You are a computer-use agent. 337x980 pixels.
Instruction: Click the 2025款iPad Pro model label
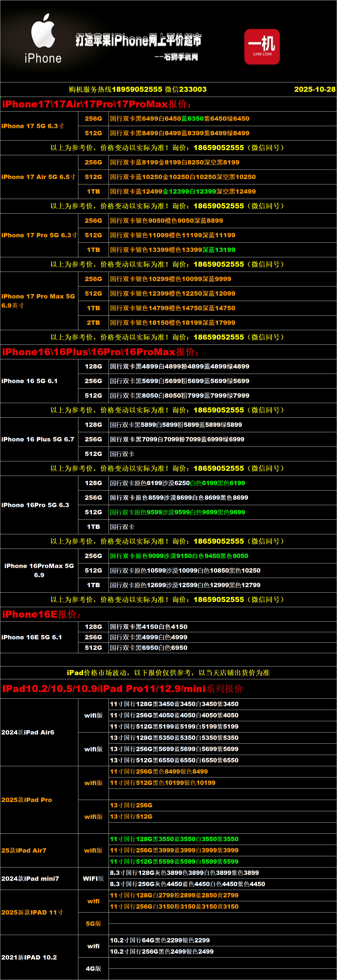27,800
